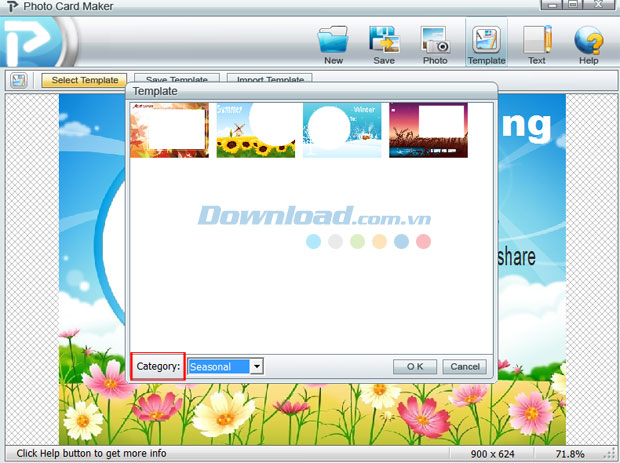
Task: Pick the Winter snow template
Action: coord(342,130)
